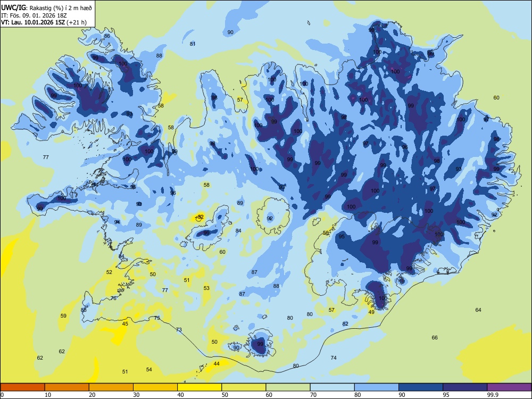The height and width of the screenshot is (399, 532).
Task: Click the '94' humidity value on the map
Action: (117, 222)
